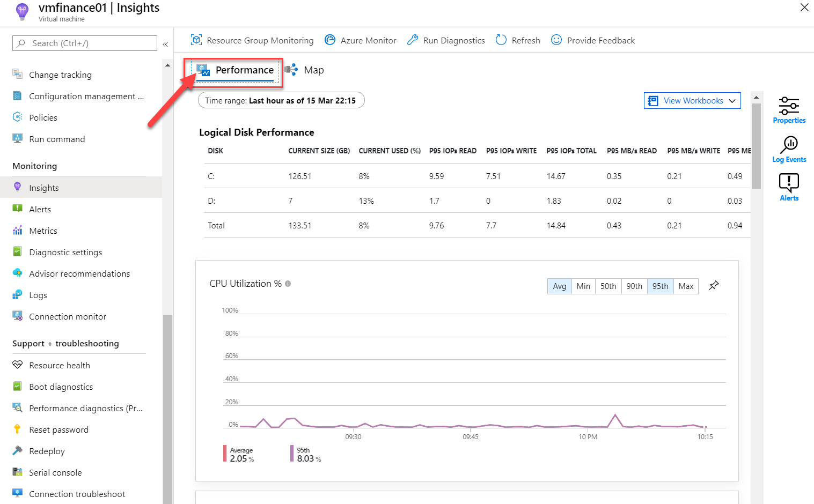
Task: Sort by P95 IOPs WRITE column
Action: (x=511, y=151)
